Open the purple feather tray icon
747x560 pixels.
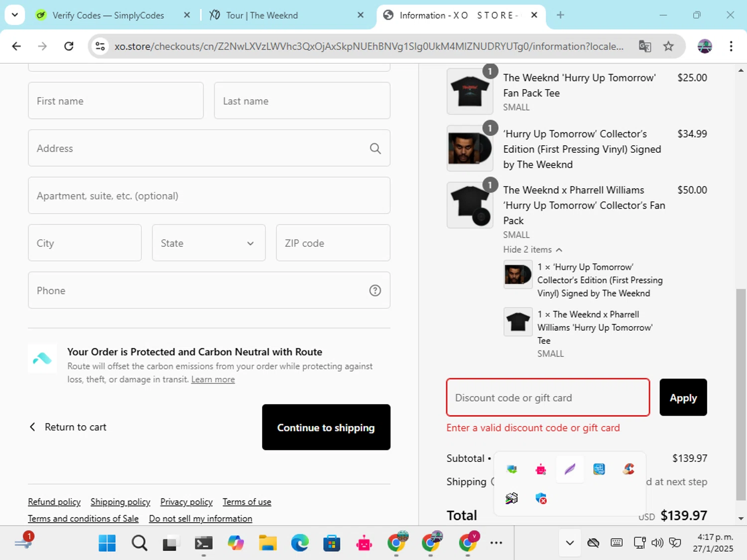[570, 469]
